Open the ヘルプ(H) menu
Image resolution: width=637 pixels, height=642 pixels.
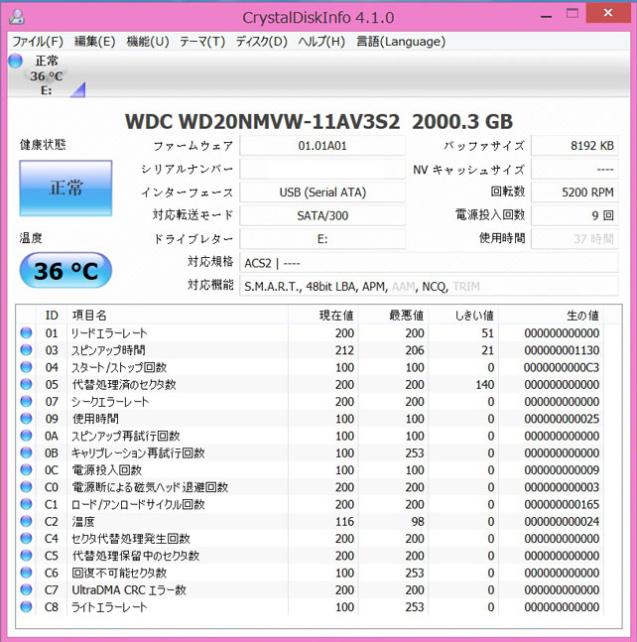click(321, 41)
